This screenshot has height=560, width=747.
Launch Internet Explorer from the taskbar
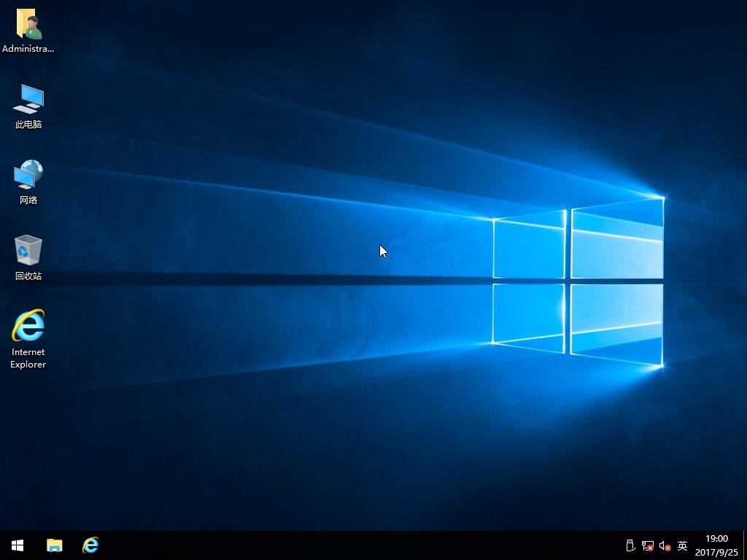(90, 545)
